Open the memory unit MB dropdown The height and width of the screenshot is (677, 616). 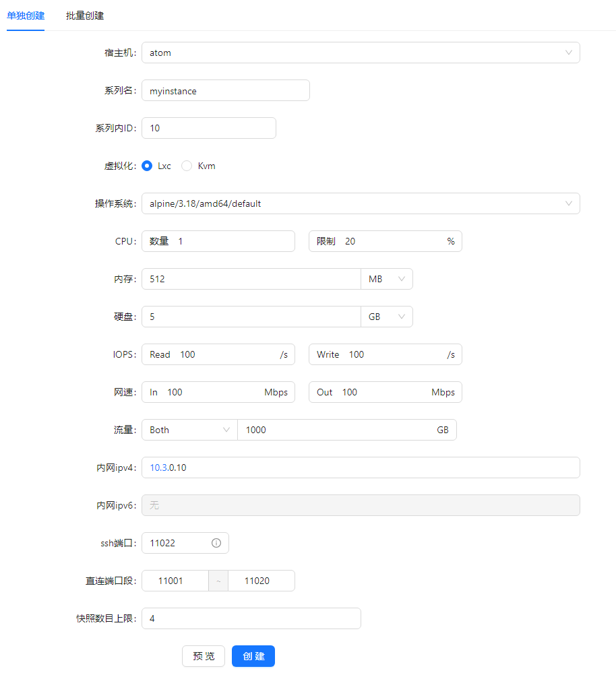[x=387, y=279]
